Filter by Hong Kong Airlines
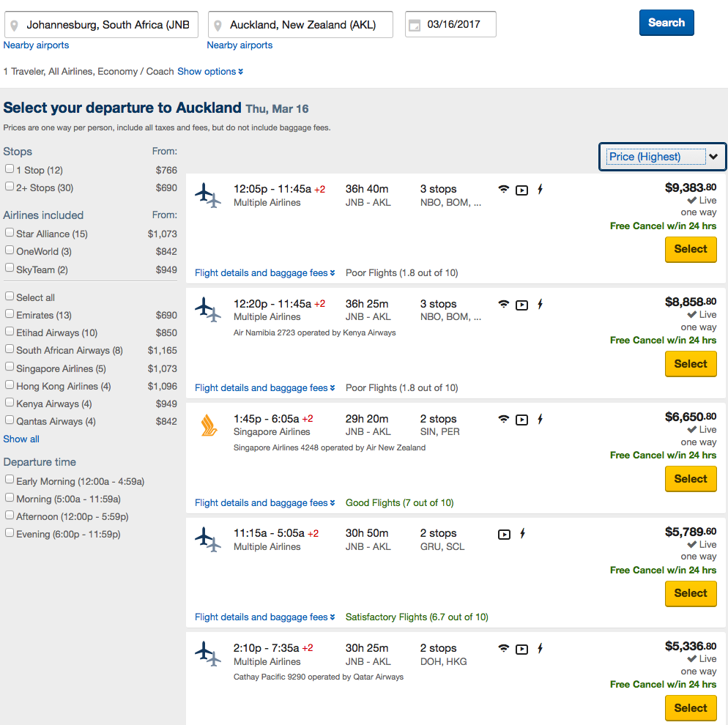The height and width of the screenshot is (725, 728). [10, 384]
